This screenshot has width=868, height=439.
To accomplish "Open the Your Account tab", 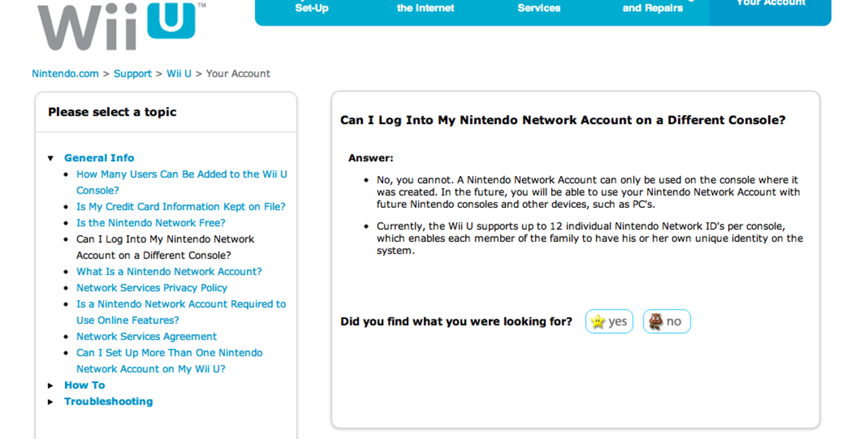I will click(x=770, y=5).
